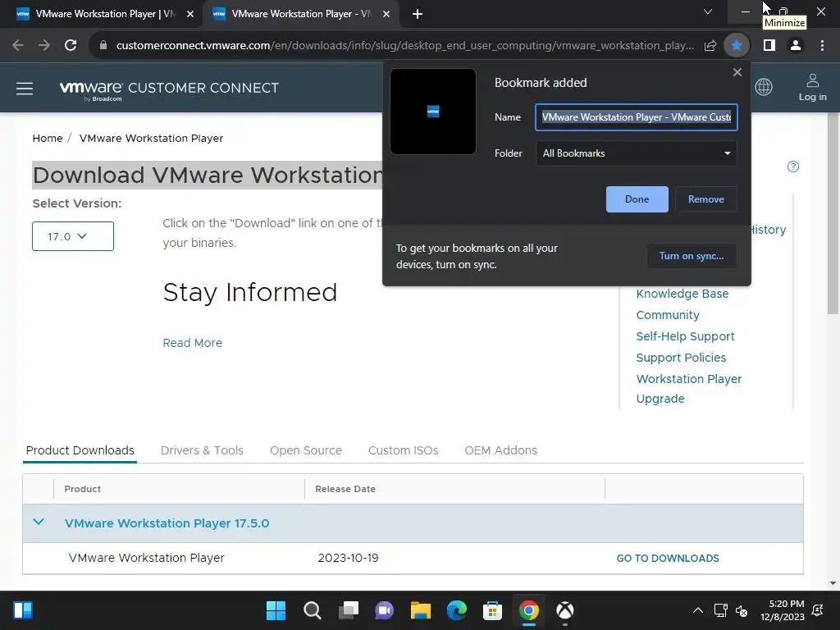Open Support Policies link
This screenshot has height=630, width=840.
coord(681,358)
